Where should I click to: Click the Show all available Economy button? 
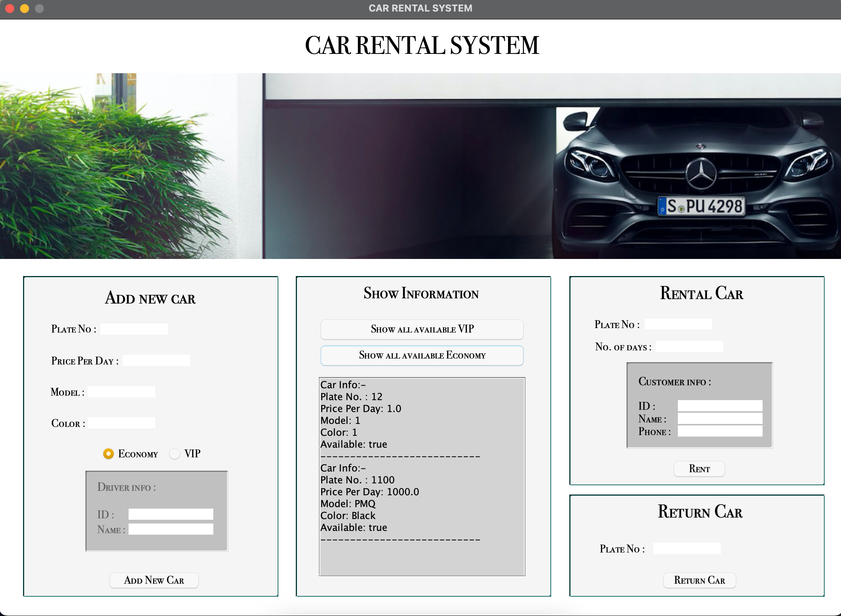[x=422, y=355]
